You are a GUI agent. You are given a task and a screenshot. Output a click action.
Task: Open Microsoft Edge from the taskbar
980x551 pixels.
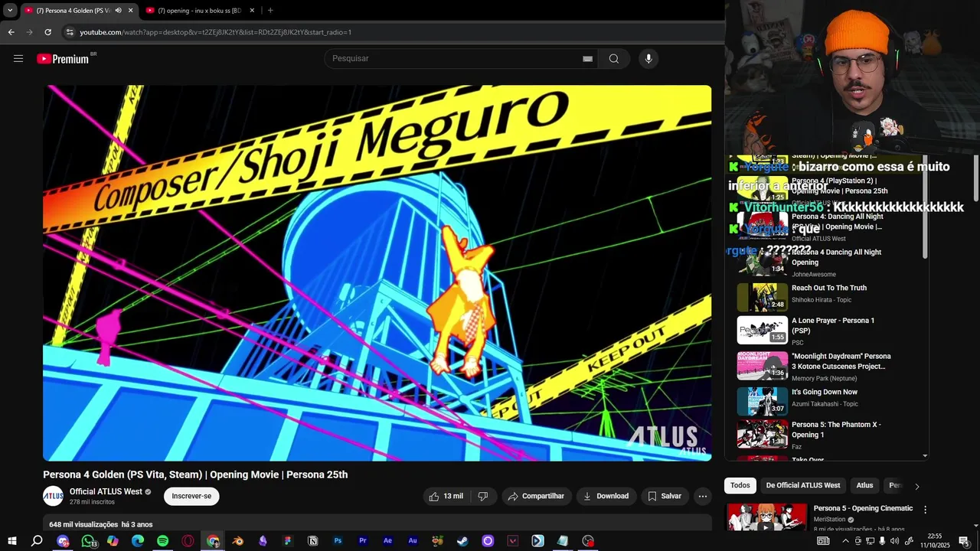point(138,541)
